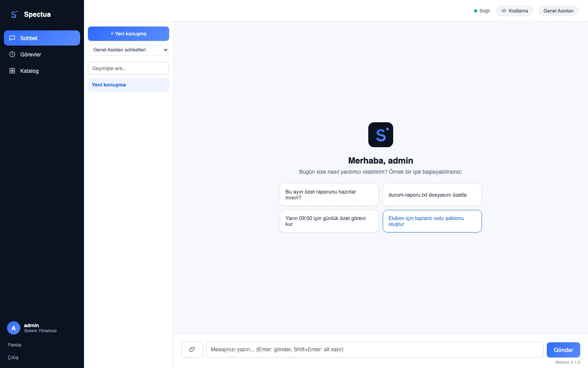Focus the Geçmişte ara search field
This screenshot has width=588, height=368.
(128, 69)
